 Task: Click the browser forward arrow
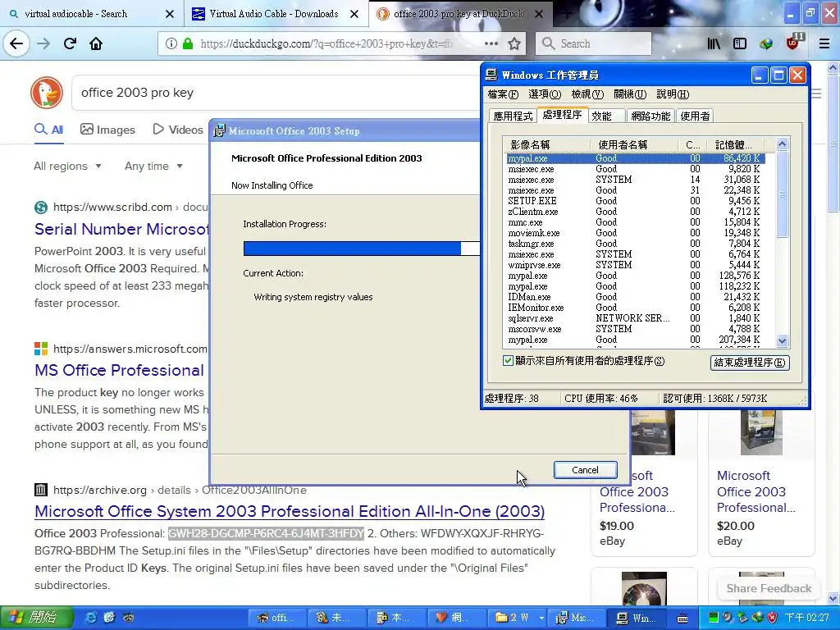pyautogui.click(x=43, y=43)
